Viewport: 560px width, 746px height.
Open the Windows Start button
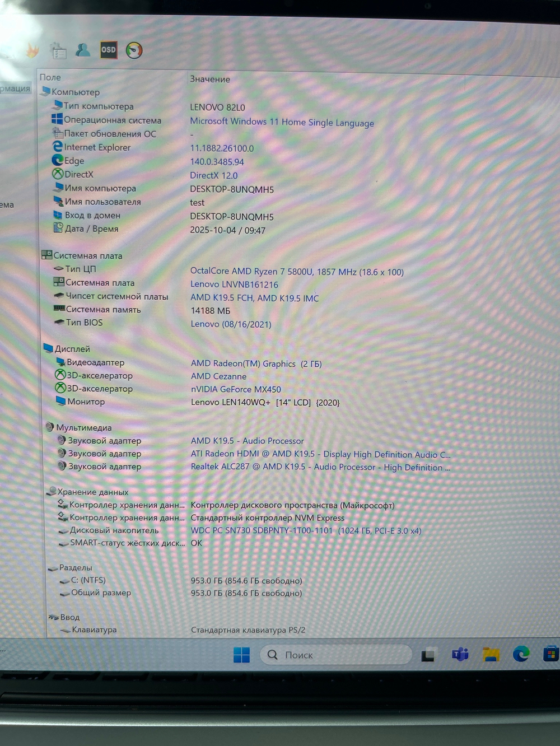(x=241, y=654)
